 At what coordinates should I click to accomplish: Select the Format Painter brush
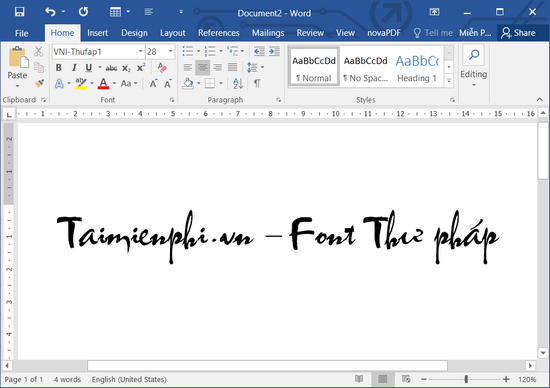[x=39, y=83]
